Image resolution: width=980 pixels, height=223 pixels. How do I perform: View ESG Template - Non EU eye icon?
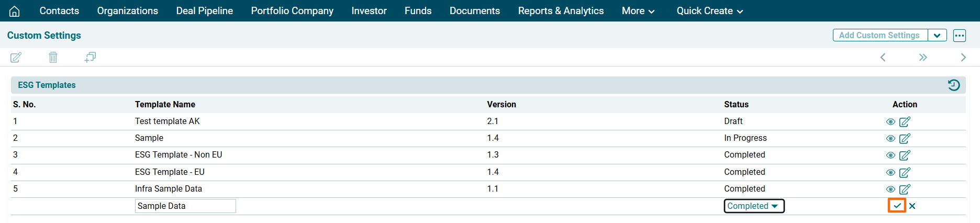(890, 155)
